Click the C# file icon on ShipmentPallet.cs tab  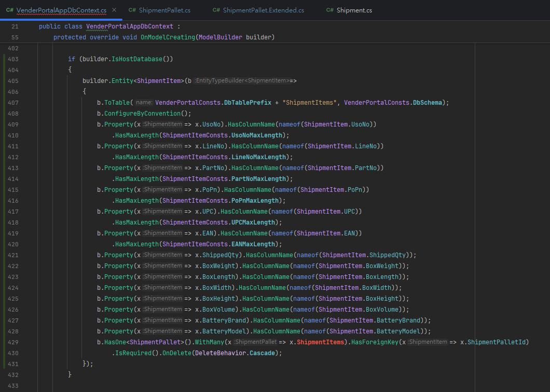(x=132, y=10)
